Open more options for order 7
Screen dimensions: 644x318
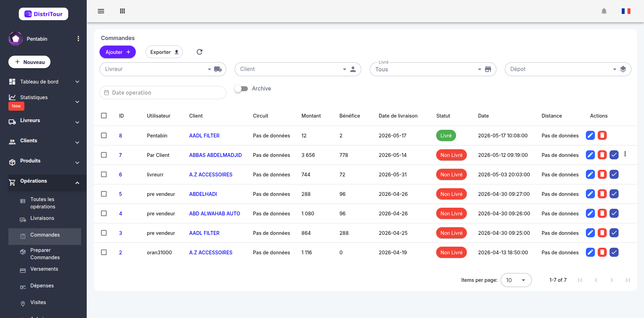[625, 154]
